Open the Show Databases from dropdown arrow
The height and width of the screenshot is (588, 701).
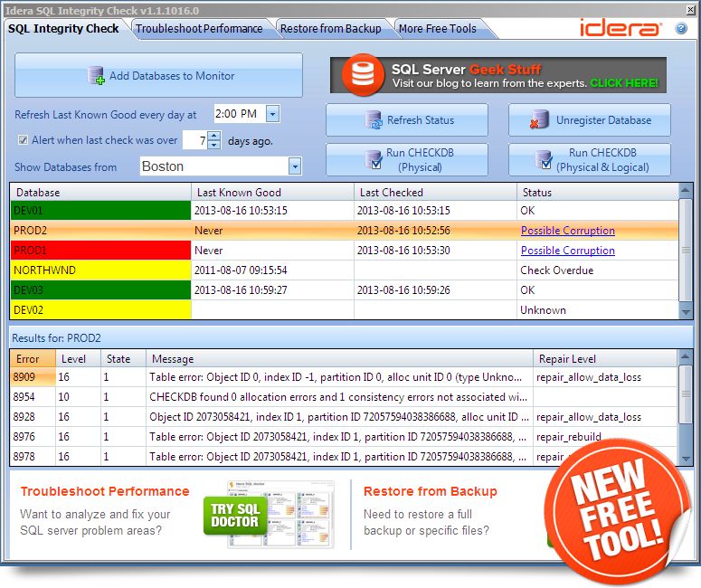[294, 166]
